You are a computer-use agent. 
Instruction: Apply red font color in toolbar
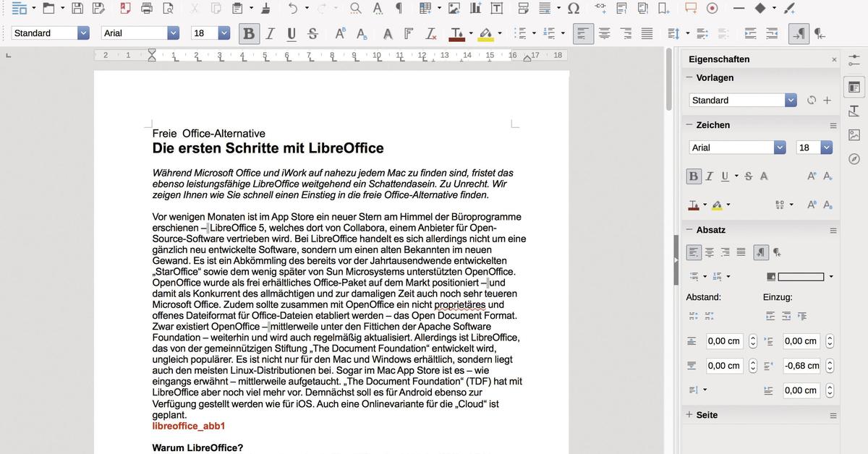(456, 33)
